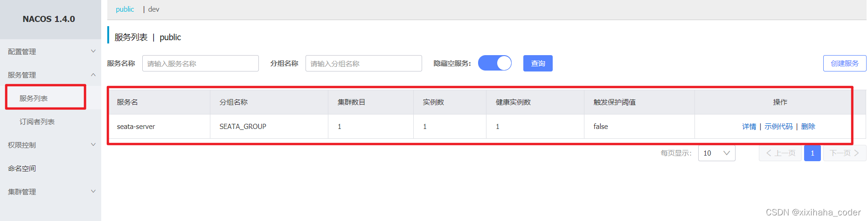The height and width of the screenshot is (221, 868).
Task: Click 删除 for seata-server
Action: (808, 127)
